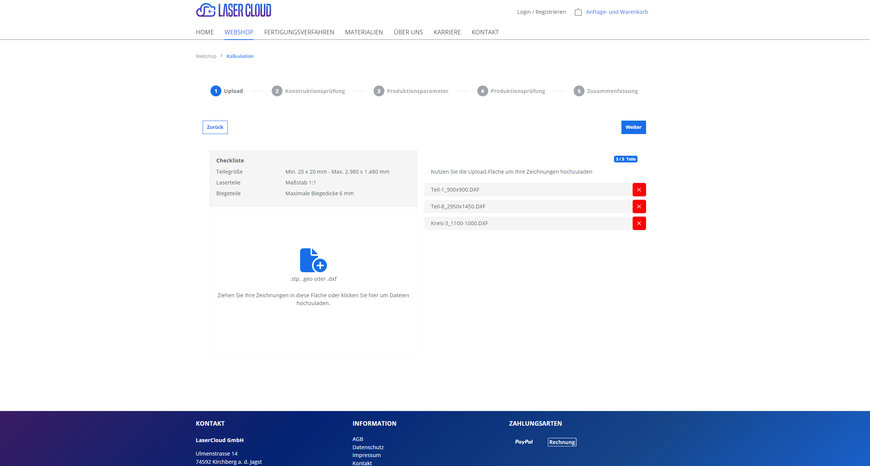Click the Rechnung payment badge
Screen dimensions: 870x466
pos(562,442)
